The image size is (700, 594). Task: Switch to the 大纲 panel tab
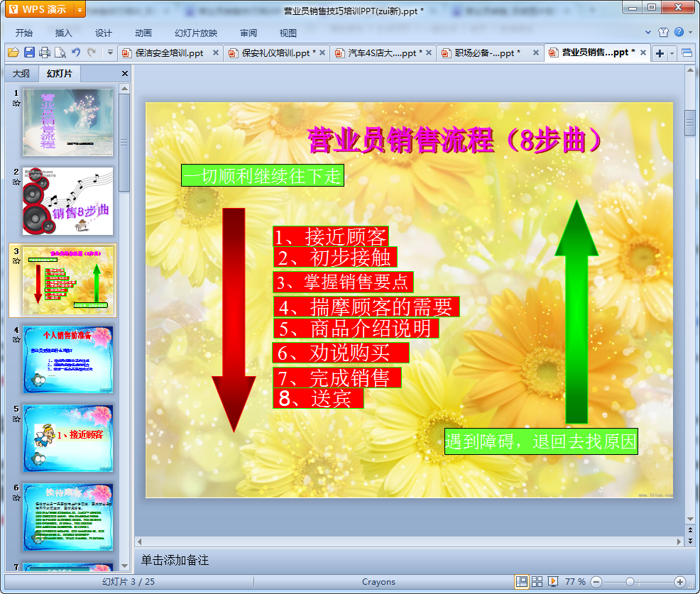click(21, 74)
